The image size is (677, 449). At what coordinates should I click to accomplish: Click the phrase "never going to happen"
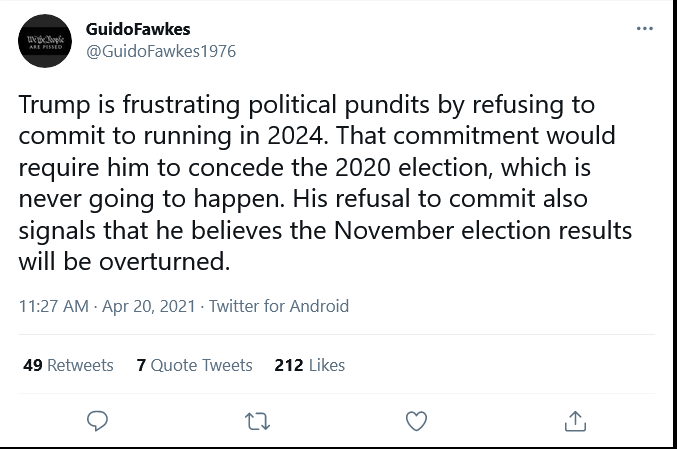click(152, 199)
